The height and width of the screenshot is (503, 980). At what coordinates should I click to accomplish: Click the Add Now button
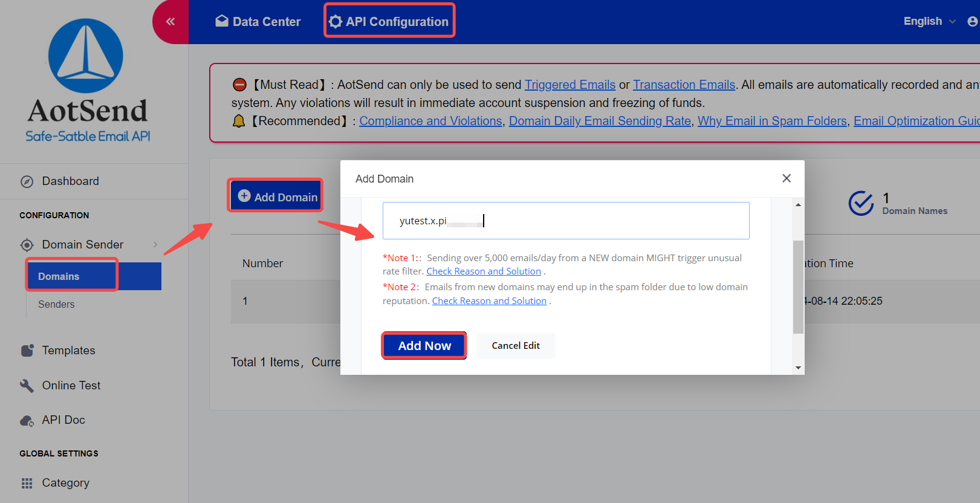(x=424, y=346)
